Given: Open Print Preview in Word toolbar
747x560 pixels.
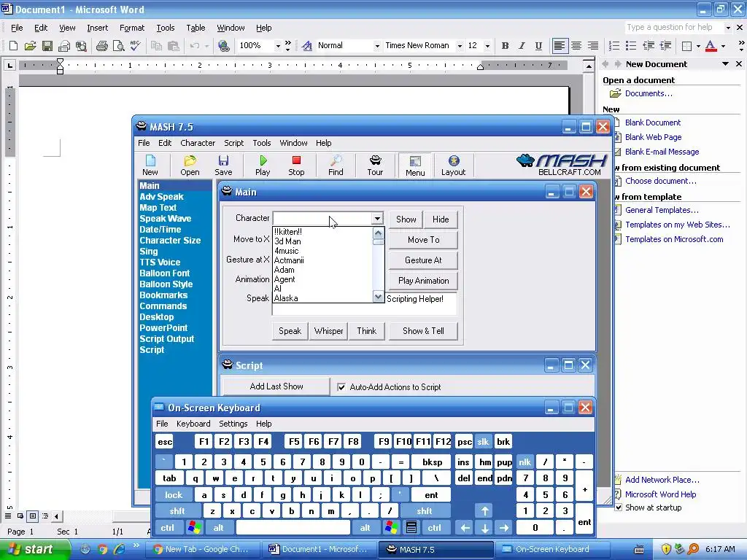Looking at the screenshot, I should (x=118, y=46).
